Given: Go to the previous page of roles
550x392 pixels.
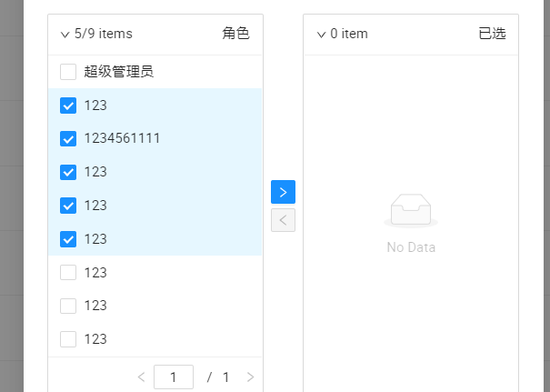Looking at the screenshot, I should point(141,377).
